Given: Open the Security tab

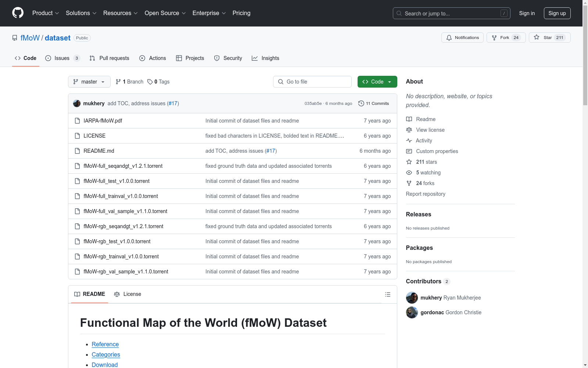Looking at the screenshot, I should point(228,58).
